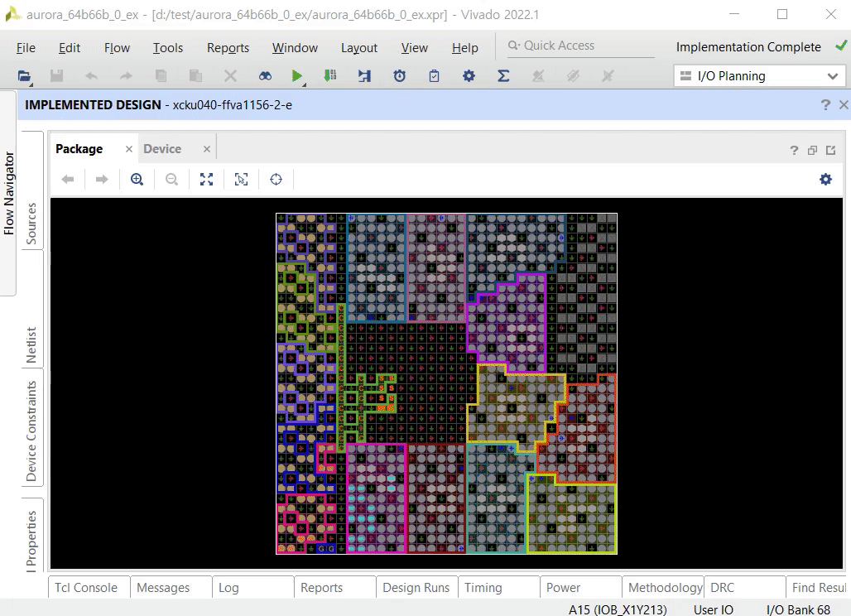
Task: Maximize the Package panel
Action: (831, 151)
